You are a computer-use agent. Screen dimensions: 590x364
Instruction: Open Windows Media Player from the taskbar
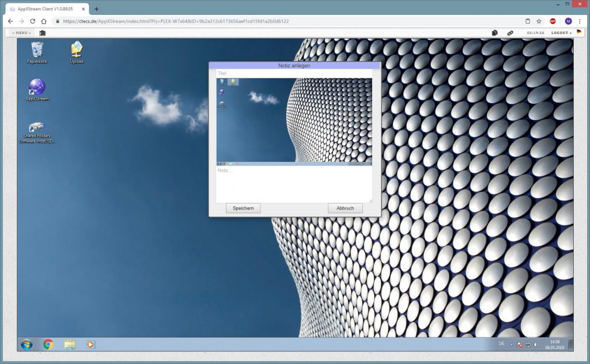[x=90, y=344]
